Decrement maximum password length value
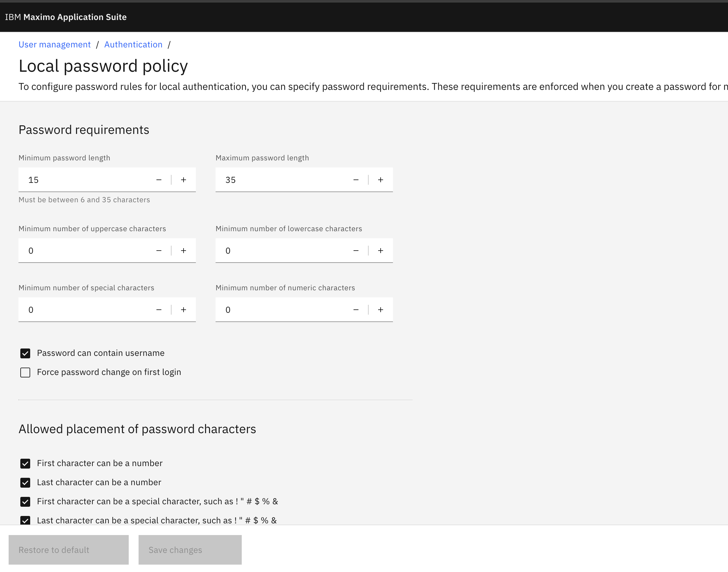 point(356,180)
